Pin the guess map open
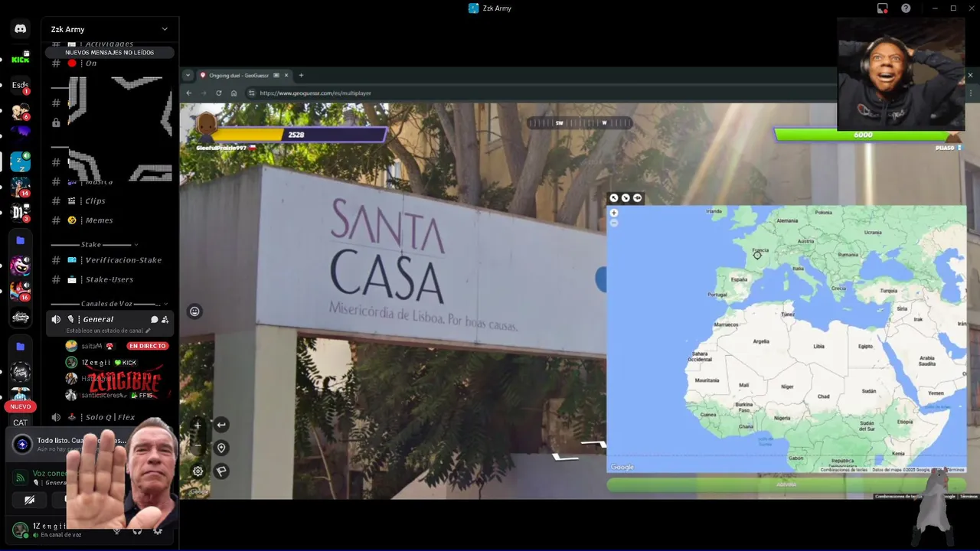980x551 pixels. 637,198
